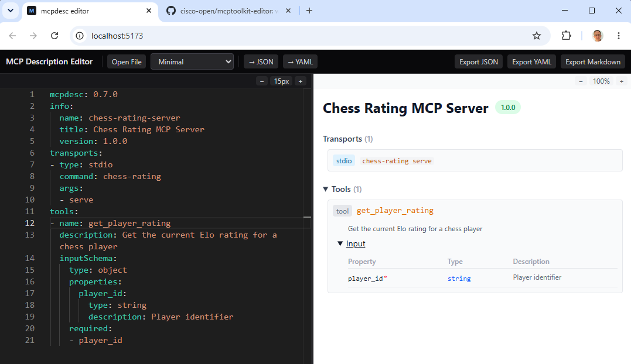Increase editor font size
Image resolution: width=631 pixels, height=364 pixels.
tap(300, 81)
